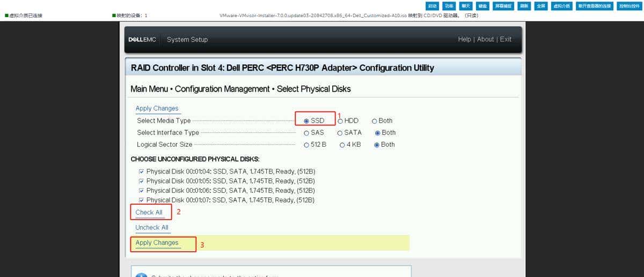Switch to full screen with 全屏 button
Viewport: 644px width, 277px height.
coord(541,6)
